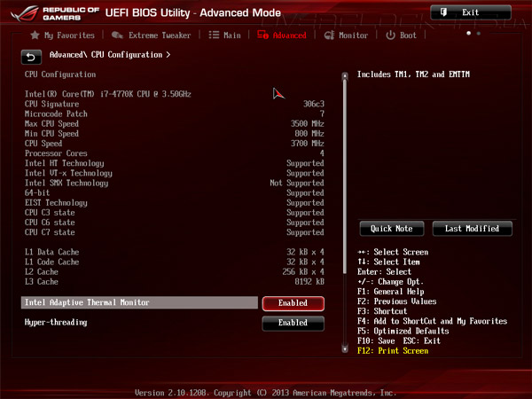This screenshot has height=399, width=532.
Task: Click the Monitor tab fan icon
Action: (x=329, y=35)
